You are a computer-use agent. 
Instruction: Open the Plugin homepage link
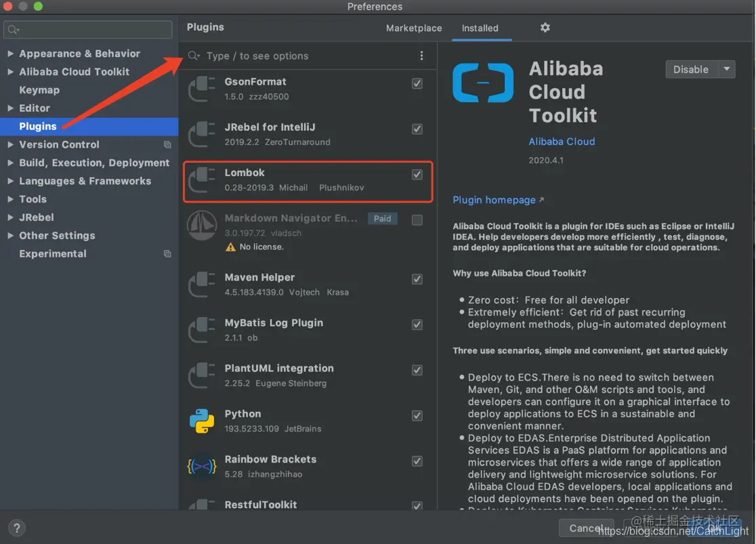[494, 200]
